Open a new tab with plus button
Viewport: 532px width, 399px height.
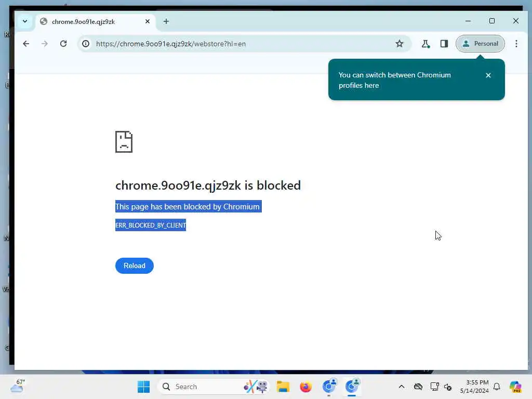[x=166, y=21]
